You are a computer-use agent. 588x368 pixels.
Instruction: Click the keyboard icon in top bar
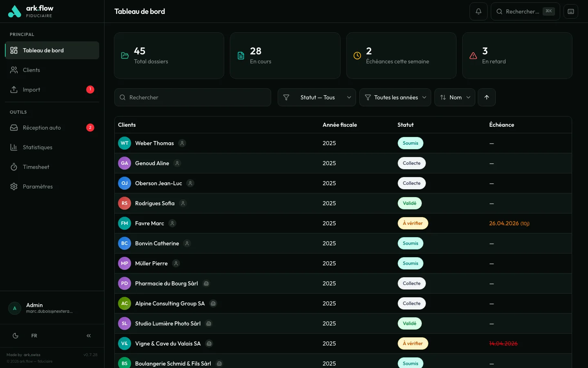[x=570, y=11]
